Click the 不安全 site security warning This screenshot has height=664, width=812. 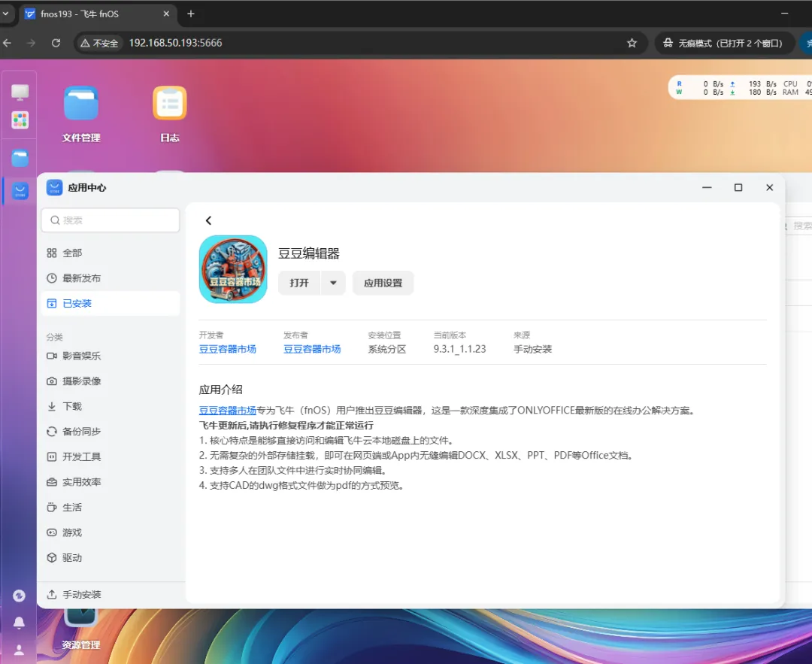(99, 43)
